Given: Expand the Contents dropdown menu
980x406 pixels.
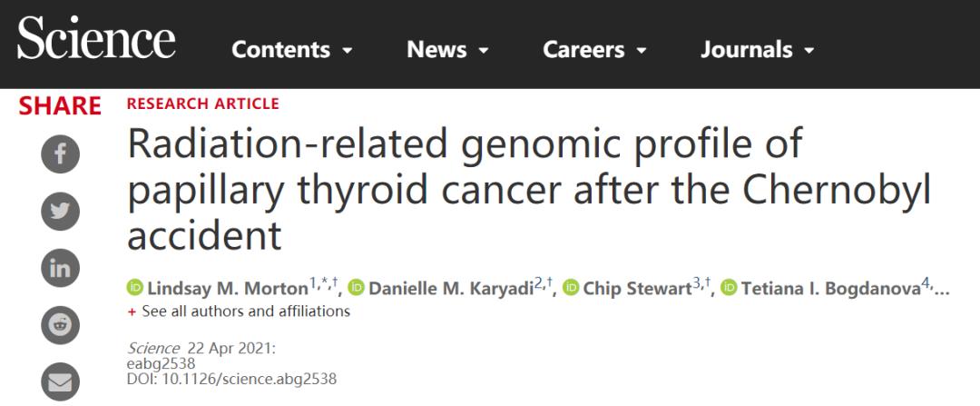Looking at the screenshot, I should pos(291,50).
